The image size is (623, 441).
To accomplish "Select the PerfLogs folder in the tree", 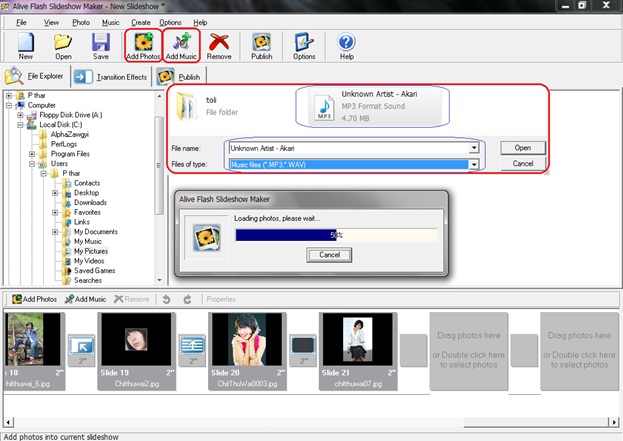I will click(64, 144).
